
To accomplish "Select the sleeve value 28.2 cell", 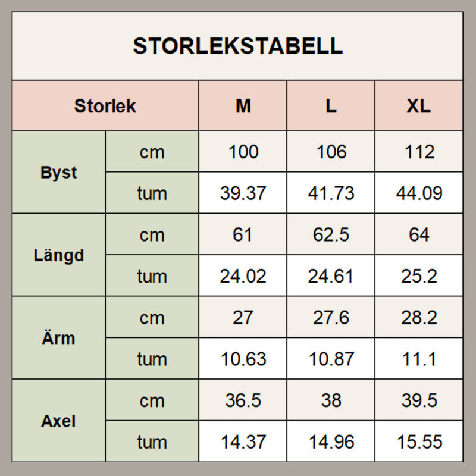I will (x=419, y=318).
